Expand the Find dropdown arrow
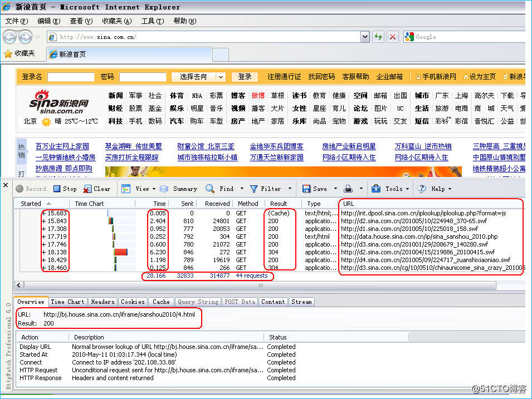 tap(242, 189)
